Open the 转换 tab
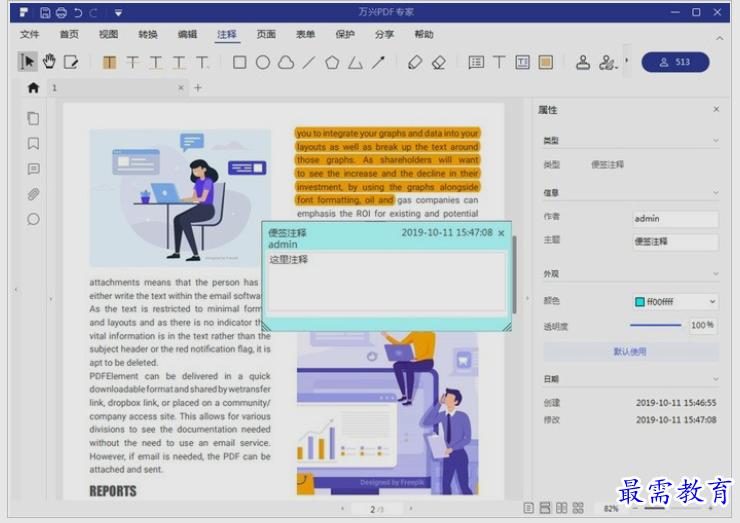This screenshot has width=740, height=523. [x=148, y=34]
